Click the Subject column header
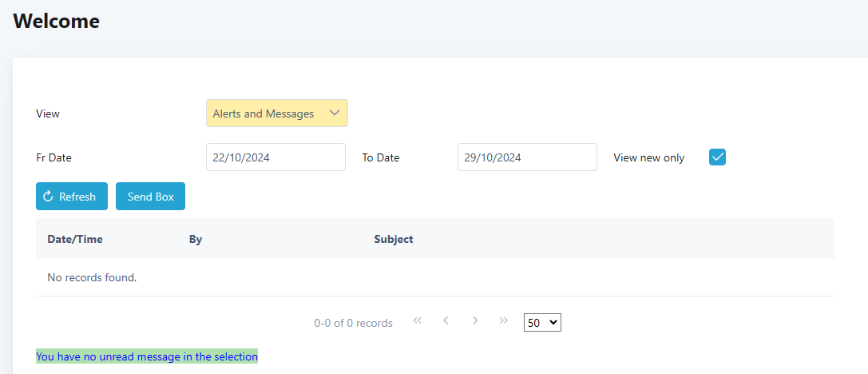This screenshot has width=868, height=374. [x=393, y=239]
